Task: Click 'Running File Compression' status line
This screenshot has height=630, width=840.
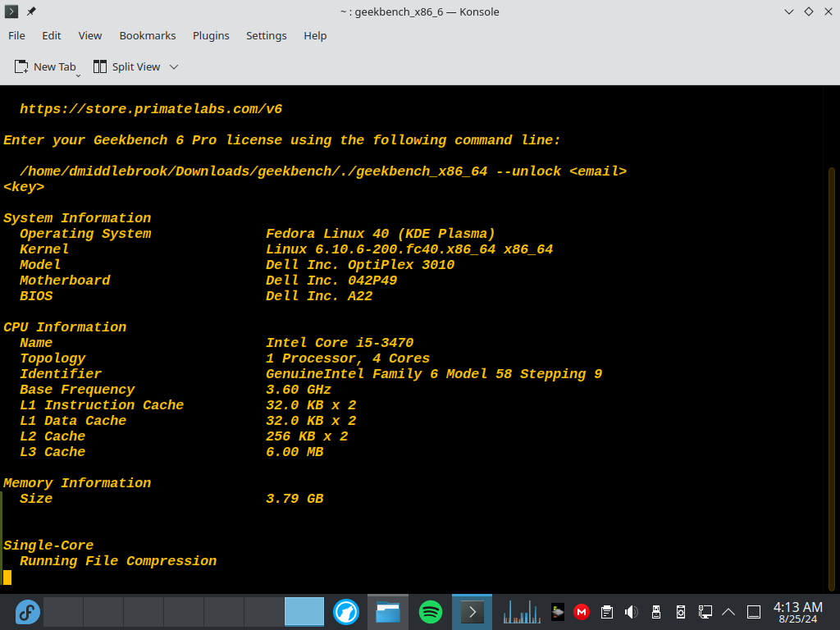Action: point(118,560)
